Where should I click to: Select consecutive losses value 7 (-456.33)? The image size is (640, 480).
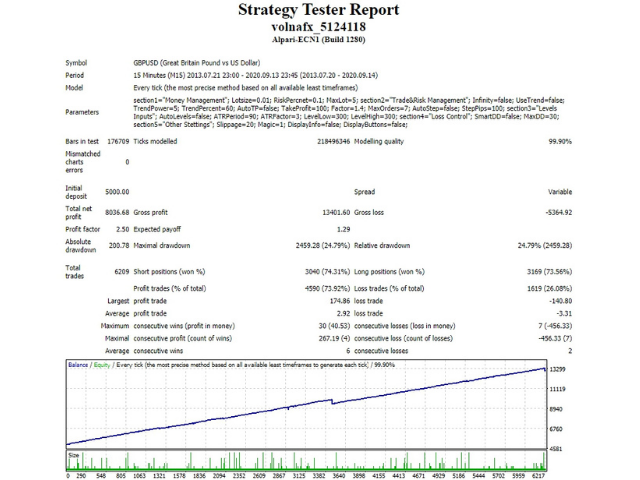click(555, 326)
